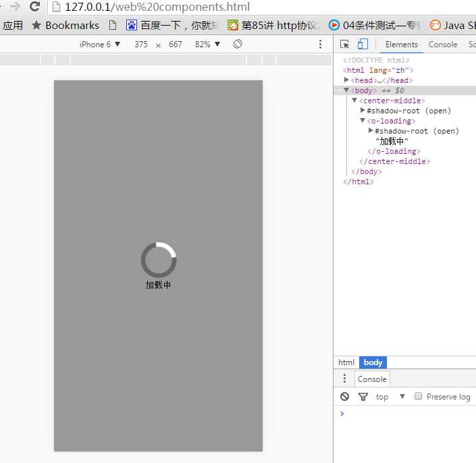Click the 加载中 label in the preview
The width and height of the screenshot is (476, 463).
click(x=158, y=285)
